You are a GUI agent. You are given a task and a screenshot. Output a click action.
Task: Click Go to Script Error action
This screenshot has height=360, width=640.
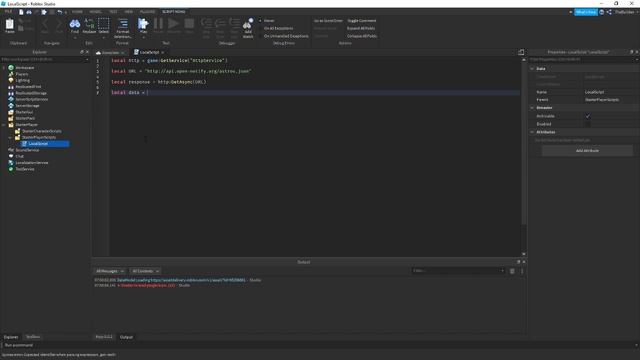[328, 21]
